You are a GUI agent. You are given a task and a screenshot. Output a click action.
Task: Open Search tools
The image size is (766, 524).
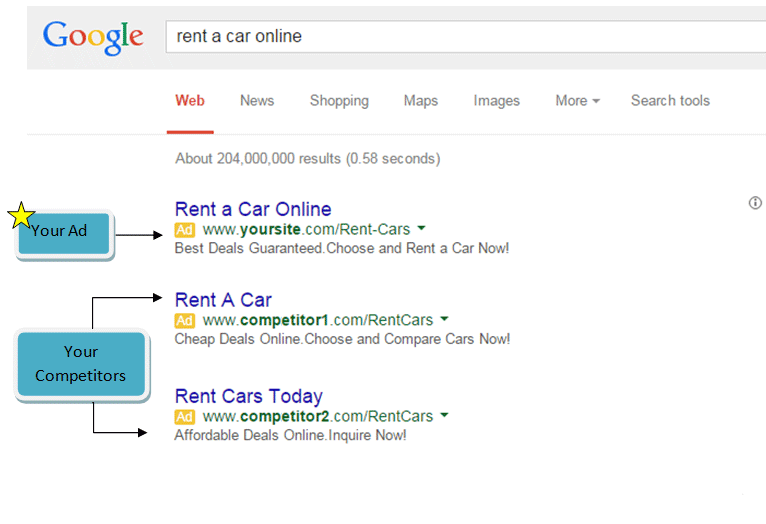(670, 101)
